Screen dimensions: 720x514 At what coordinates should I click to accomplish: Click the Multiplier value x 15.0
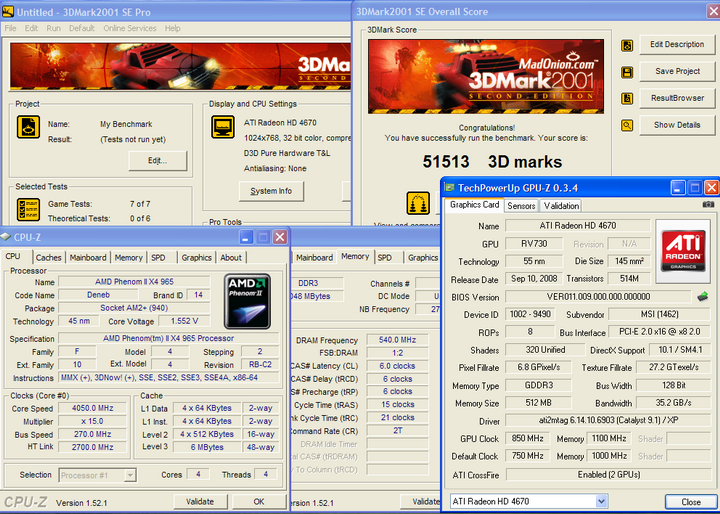click(x=92, y=421)
